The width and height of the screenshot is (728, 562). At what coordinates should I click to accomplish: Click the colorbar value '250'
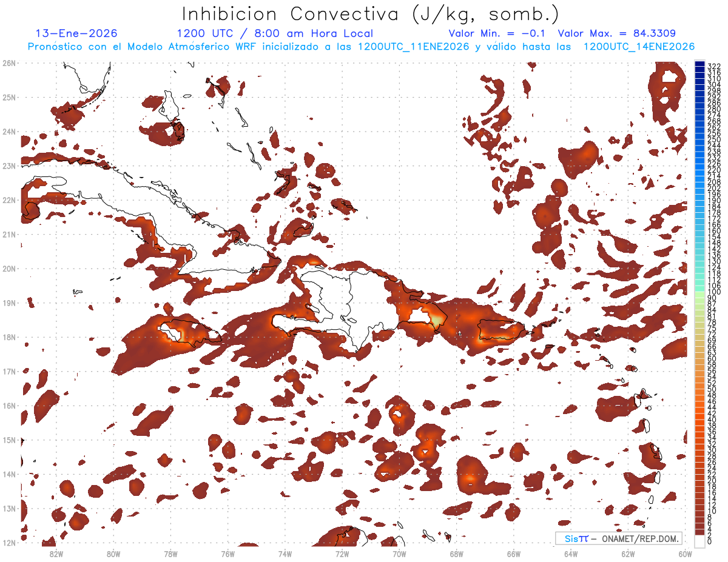tap(714, 139)
